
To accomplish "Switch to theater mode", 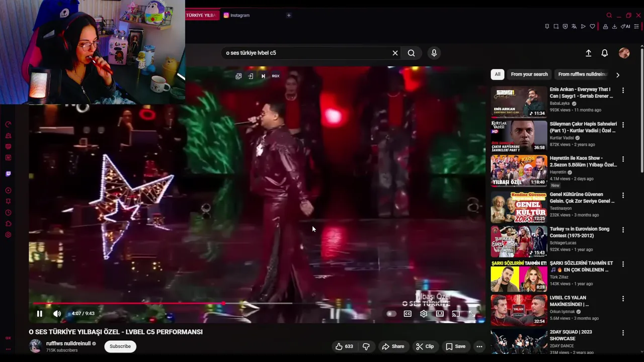I will click(x=440, y=314).
